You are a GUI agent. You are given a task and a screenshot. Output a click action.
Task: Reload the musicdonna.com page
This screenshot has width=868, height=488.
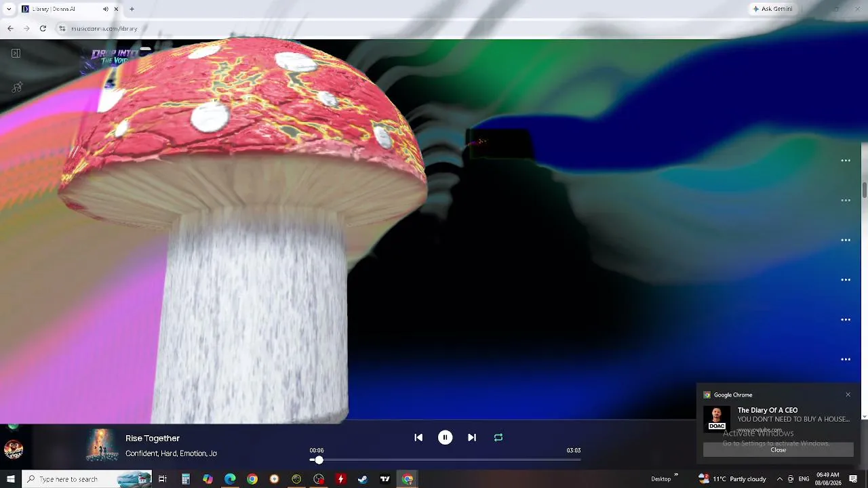point(43,28)
